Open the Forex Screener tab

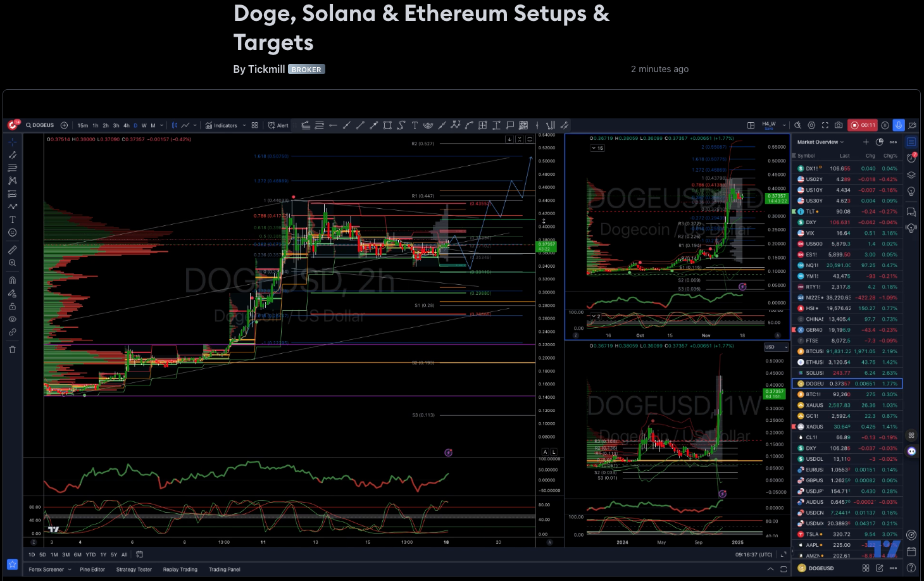(46, 570)
